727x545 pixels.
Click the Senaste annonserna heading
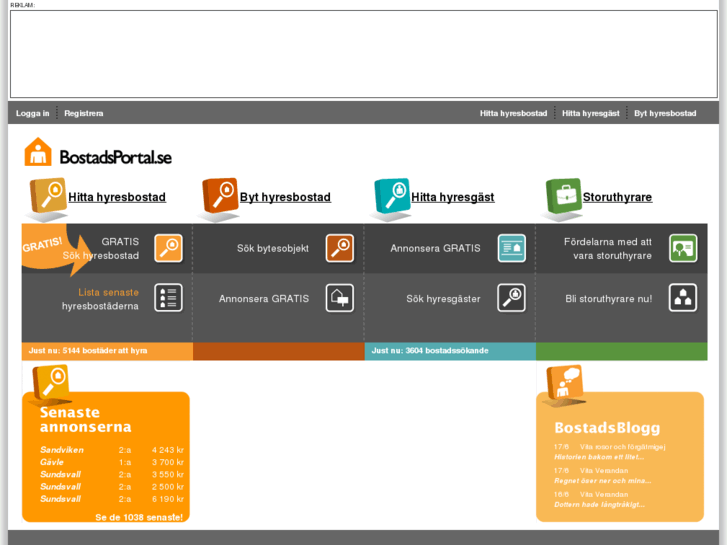pos(85,419)
